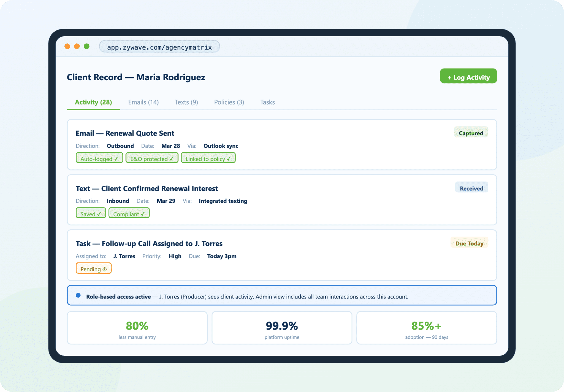Viewport: 564px width, 392px height.
Task: Click the Due Today badge
Action: 469,243
